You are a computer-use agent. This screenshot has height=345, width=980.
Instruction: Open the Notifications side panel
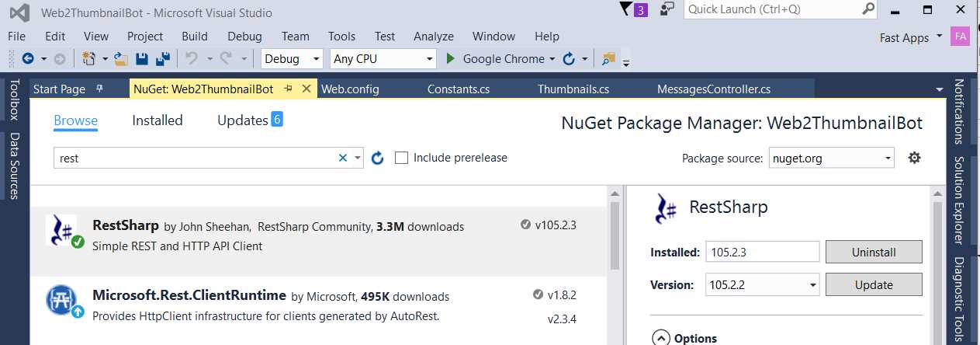(959, 111)
